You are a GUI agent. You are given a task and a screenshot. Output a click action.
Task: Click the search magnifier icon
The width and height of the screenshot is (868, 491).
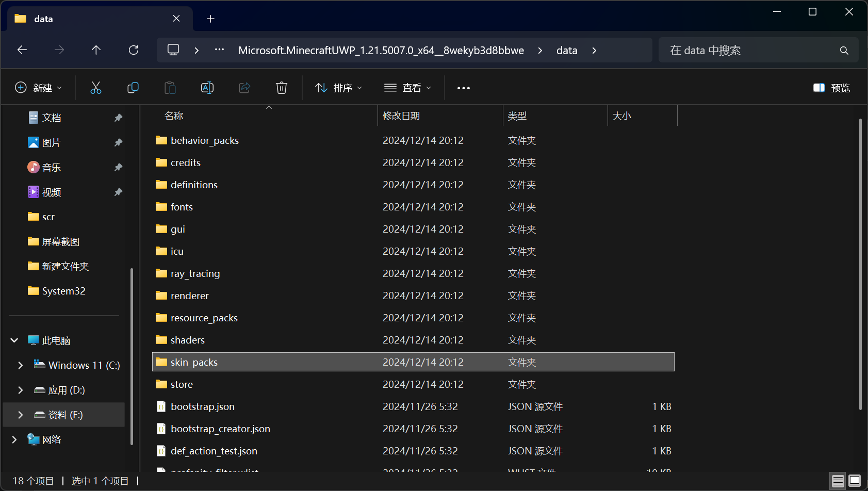tap(844, 50)
